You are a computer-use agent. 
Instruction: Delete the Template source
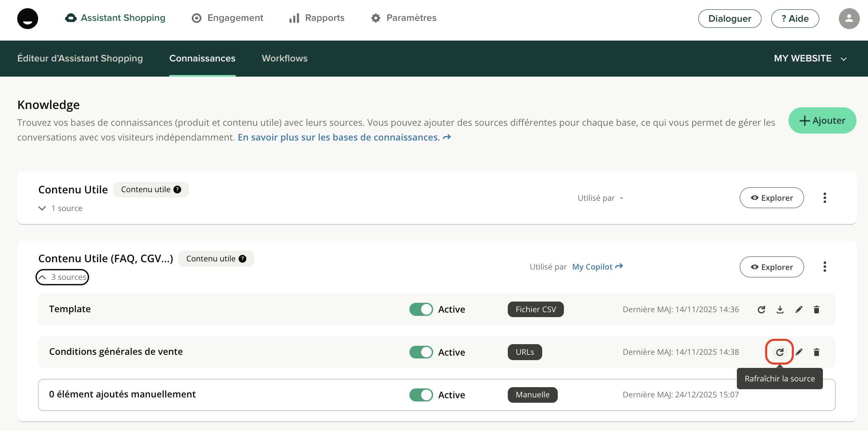[816, 310]
